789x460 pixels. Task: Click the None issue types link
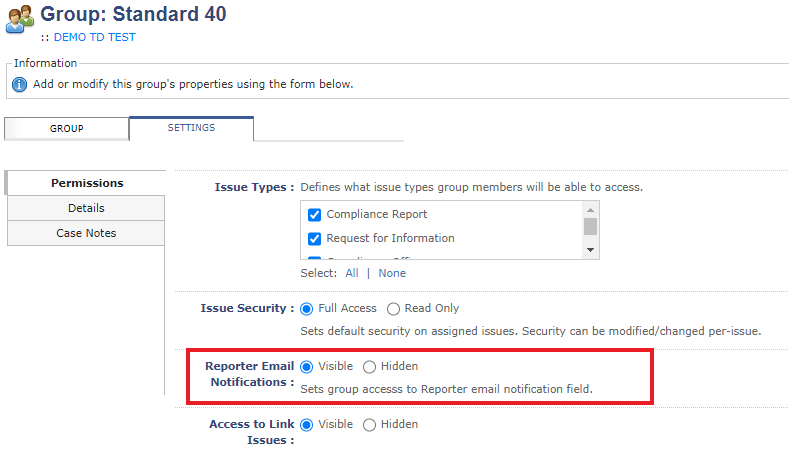tap(392, 273)
